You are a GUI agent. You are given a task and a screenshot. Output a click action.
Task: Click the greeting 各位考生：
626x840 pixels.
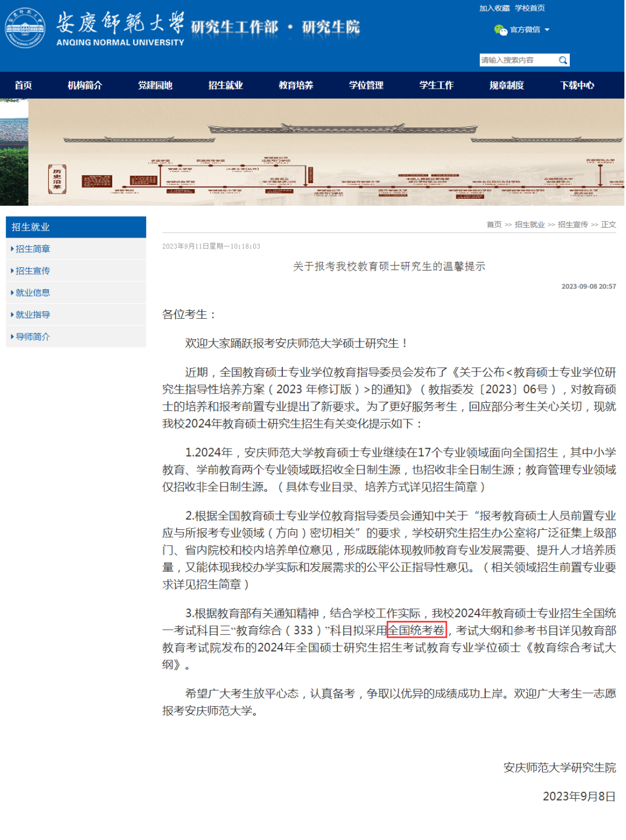(x=190, y=314)
